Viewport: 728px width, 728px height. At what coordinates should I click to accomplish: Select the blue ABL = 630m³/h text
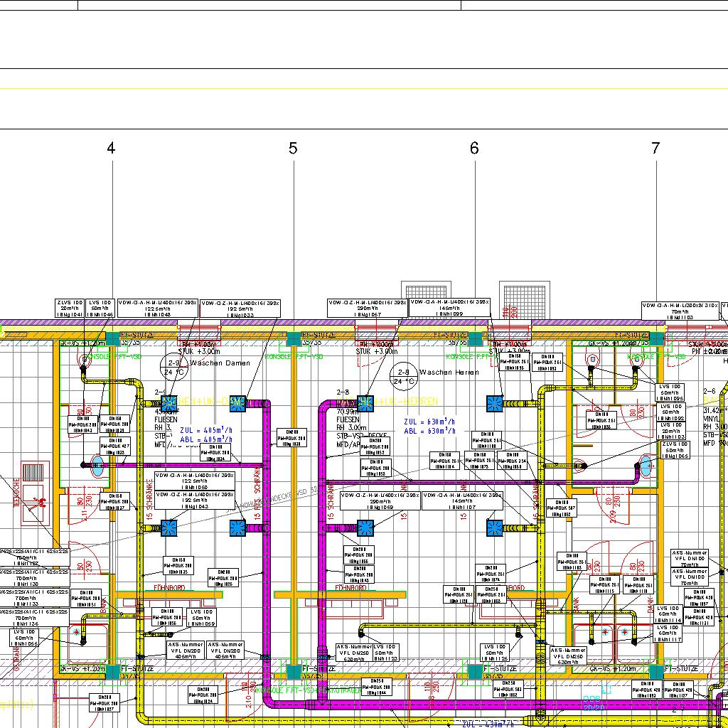(429, 431)
